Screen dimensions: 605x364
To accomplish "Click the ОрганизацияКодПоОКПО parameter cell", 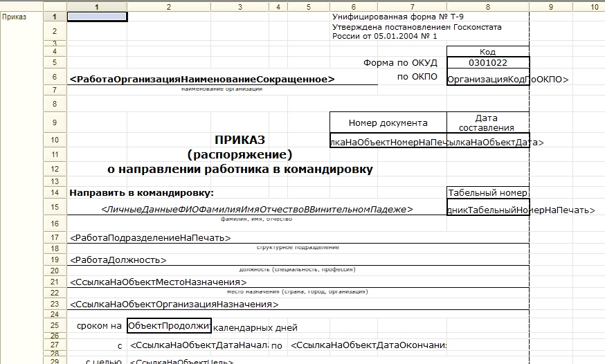I will pyautogui.click(x=488, y=80).
